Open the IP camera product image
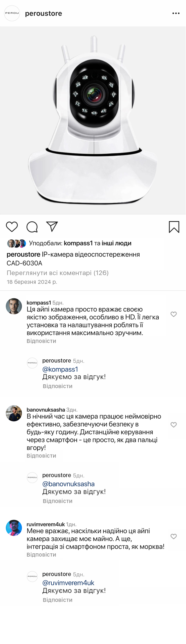The image size is (186, 644). pos(93,121)
